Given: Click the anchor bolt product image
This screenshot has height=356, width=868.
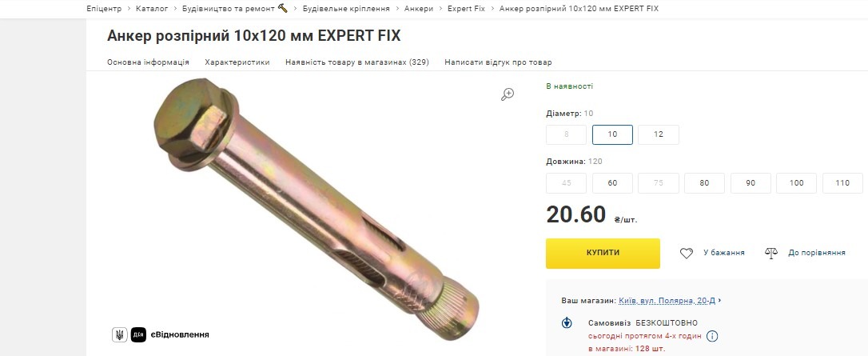Looking at the screenshot, I should pos(316,208).
